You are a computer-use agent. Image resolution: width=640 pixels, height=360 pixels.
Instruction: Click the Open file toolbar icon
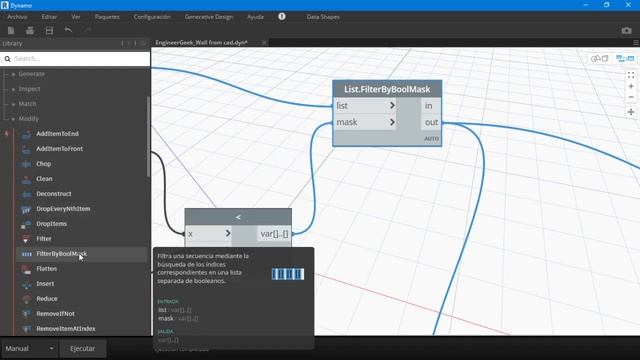30,31
